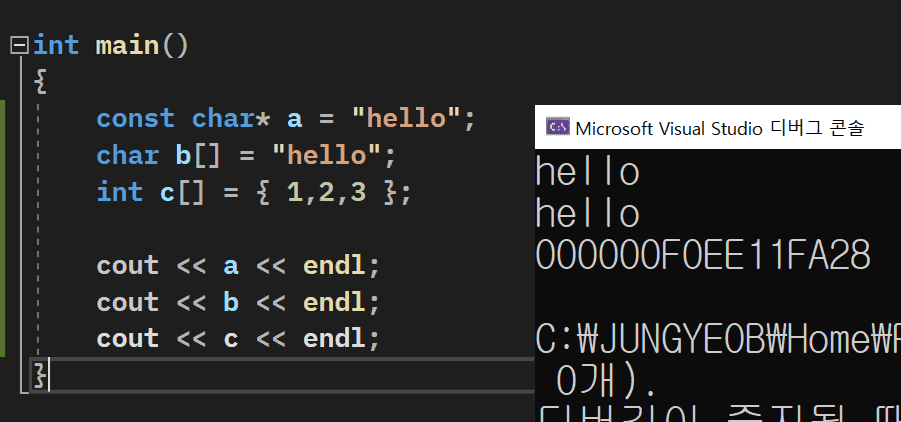Click the second 'hello' output line in console
901x422 pixels.
pyautogui.click(x=587, y=214)
